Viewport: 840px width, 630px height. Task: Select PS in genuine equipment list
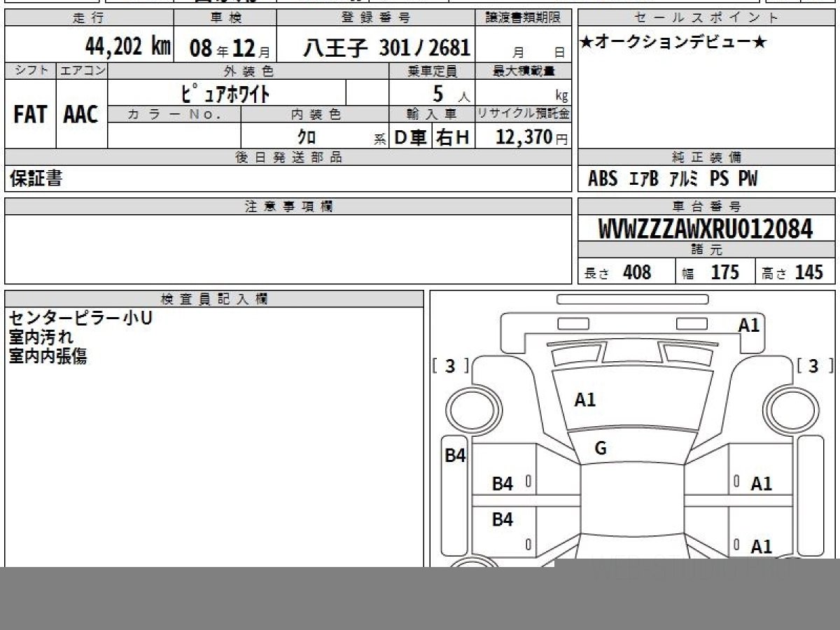point(719,179)
